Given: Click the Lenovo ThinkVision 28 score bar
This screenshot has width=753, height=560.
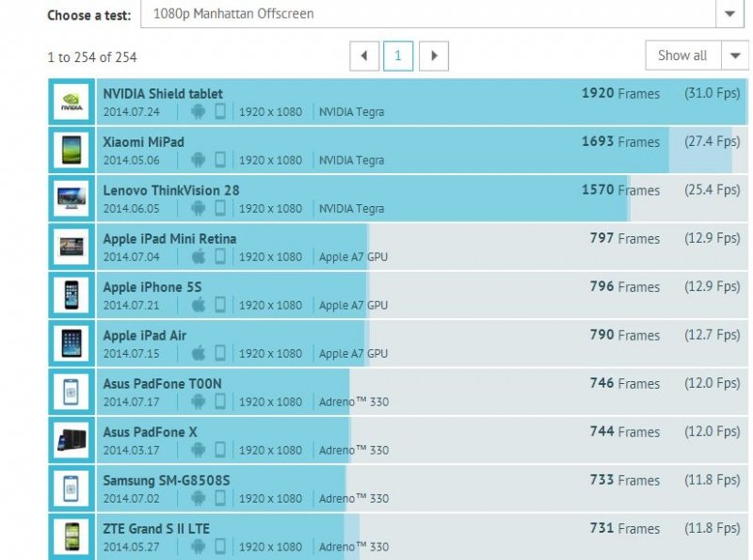Looking at the screenshot, I should click(471, 199).
